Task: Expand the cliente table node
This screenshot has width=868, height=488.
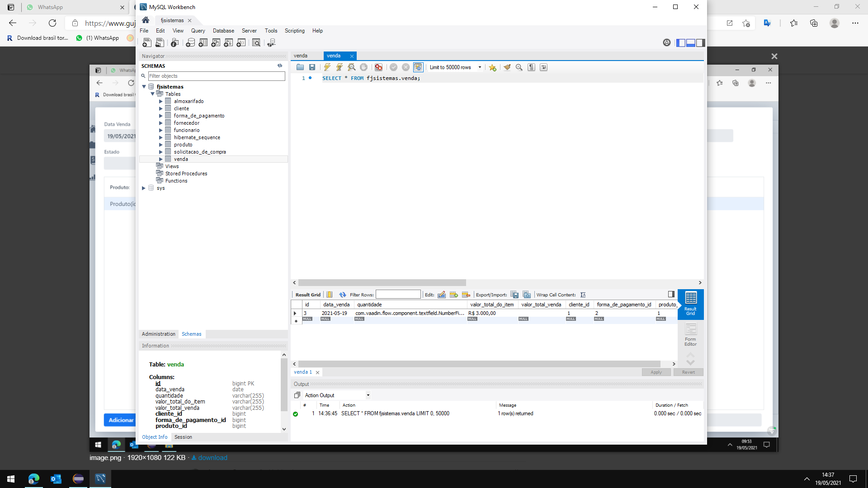Action: coord(160,108)
